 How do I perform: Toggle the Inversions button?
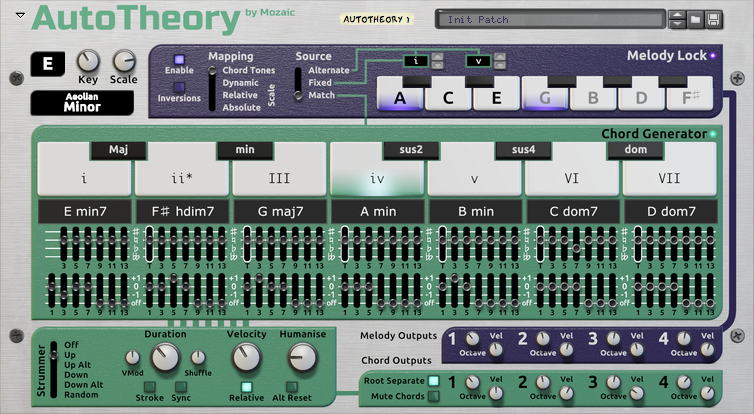coord(179,88)
